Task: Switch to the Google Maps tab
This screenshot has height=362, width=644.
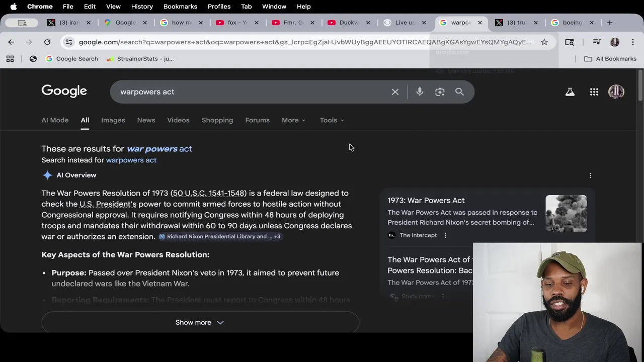Action: (125, 23)
